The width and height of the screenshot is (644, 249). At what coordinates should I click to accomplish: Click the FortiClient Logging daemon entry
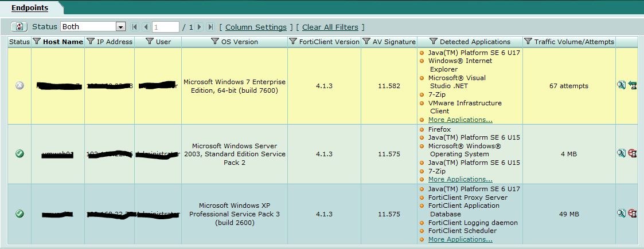[x=473, y=223]
